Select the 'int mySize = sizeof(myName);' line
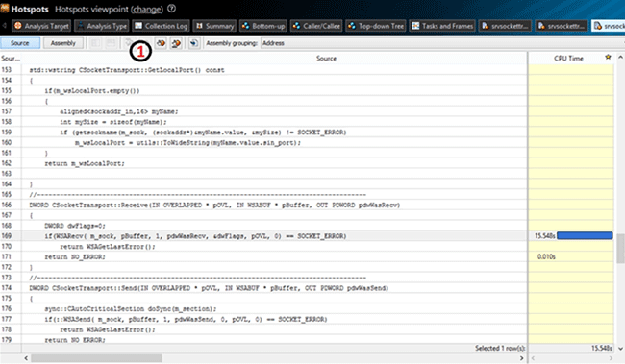 point(113,122)
